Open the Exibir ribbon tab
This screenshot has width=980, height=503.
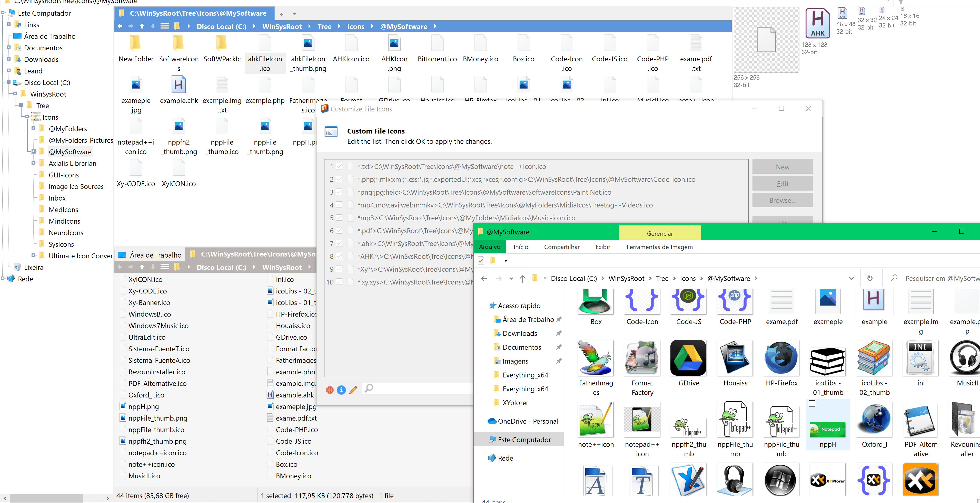pyautogui.click(x=603, y=247)
